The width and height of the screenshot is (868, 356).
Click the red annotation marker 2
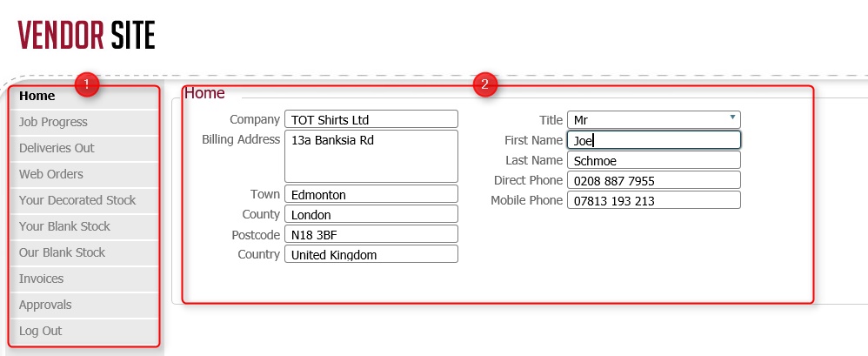(484, 84)
